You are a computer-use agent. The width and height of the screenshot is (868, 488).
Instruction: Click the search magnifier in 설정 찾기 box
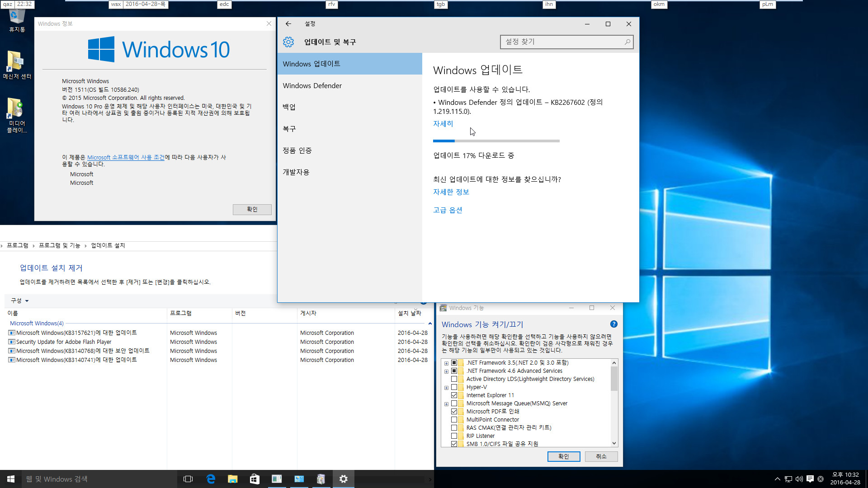(627, 42)
